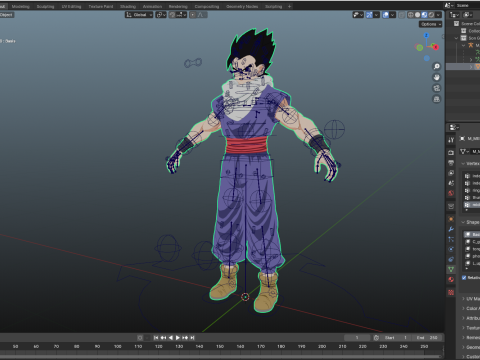Click the green negative Y gizmo handle
This screenshot has width=480, height=360.
tap(420, 48)
